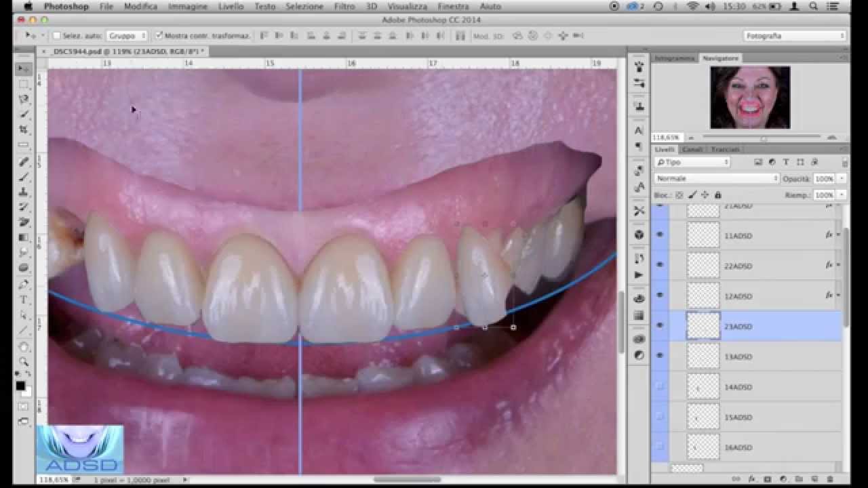Lock layer position icon

705,195
